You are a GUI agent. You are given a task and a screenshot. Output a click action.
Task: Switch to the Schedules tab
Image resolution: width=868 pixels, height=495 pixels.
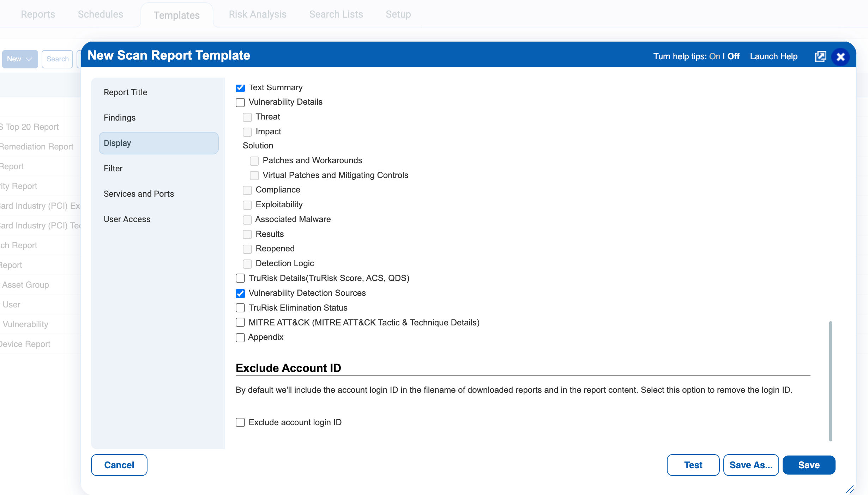101,14
